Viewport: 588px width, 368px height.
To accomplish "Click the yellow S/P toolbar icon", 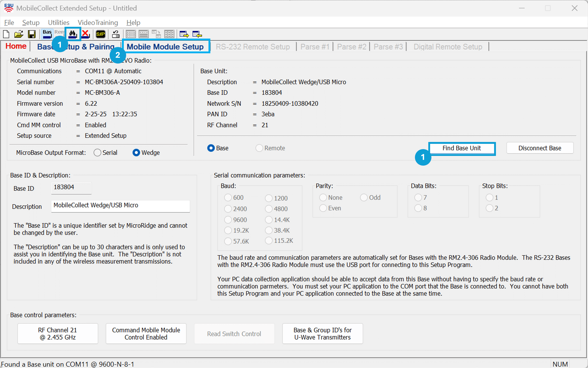I will pyautogui.click(x=100, y=34).
